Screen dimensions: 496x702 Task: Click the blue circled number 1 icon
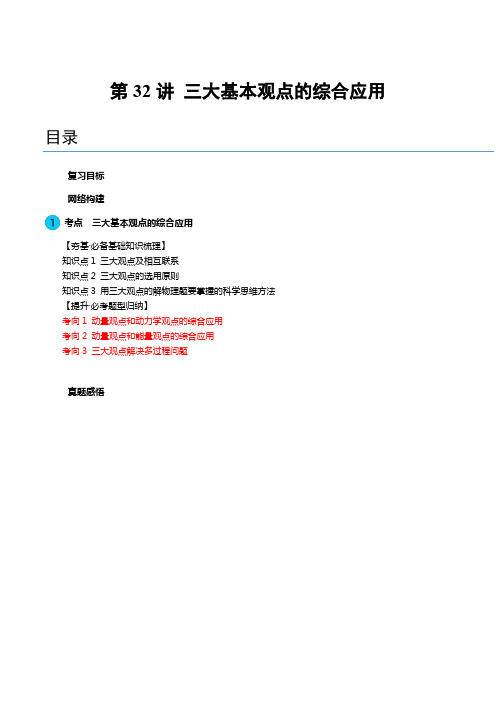coord(52,223)
